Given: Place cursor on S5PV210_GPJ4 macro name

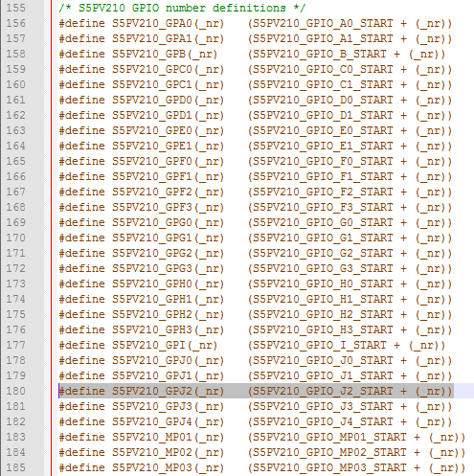Looking at the screenshot, I should coord(152,421).
